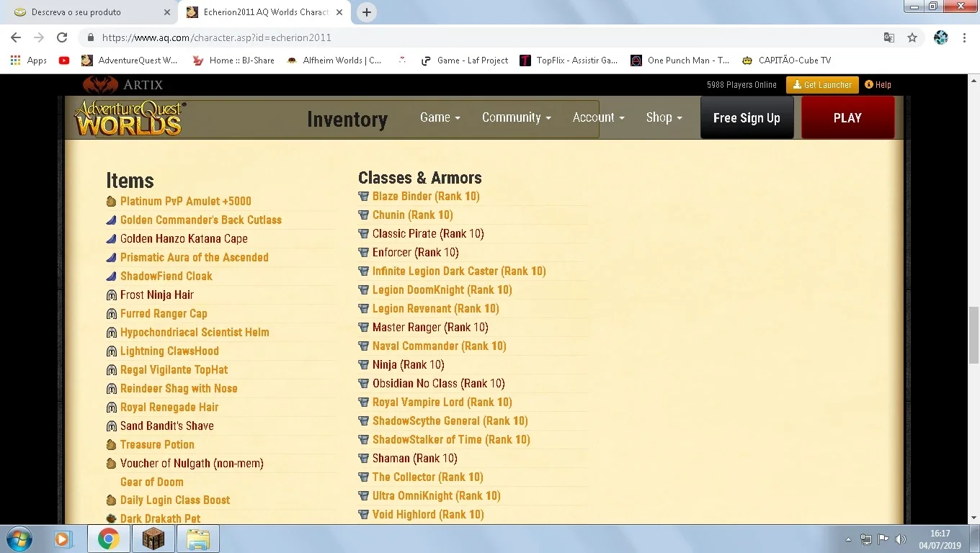Switch to the Descreva o seu produto tab
Image resolution: width=980 pixels, height=553 pixels.
coord(92,12)
